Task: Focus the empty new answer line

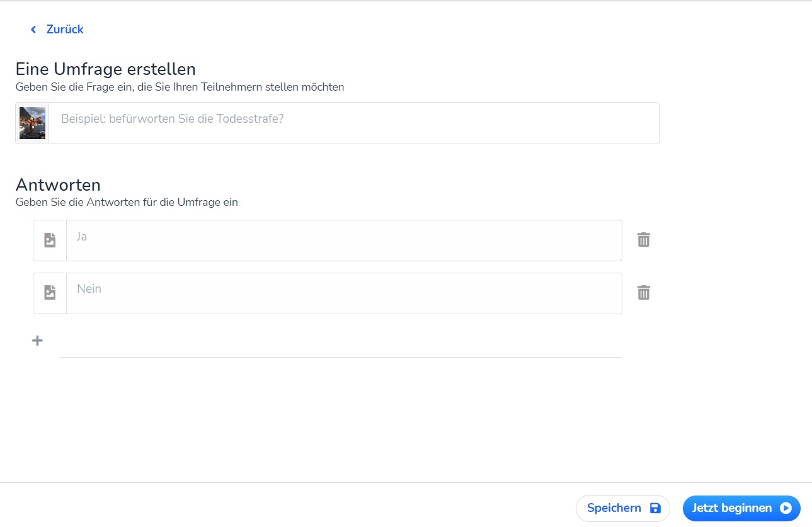Action: point(340,345)
